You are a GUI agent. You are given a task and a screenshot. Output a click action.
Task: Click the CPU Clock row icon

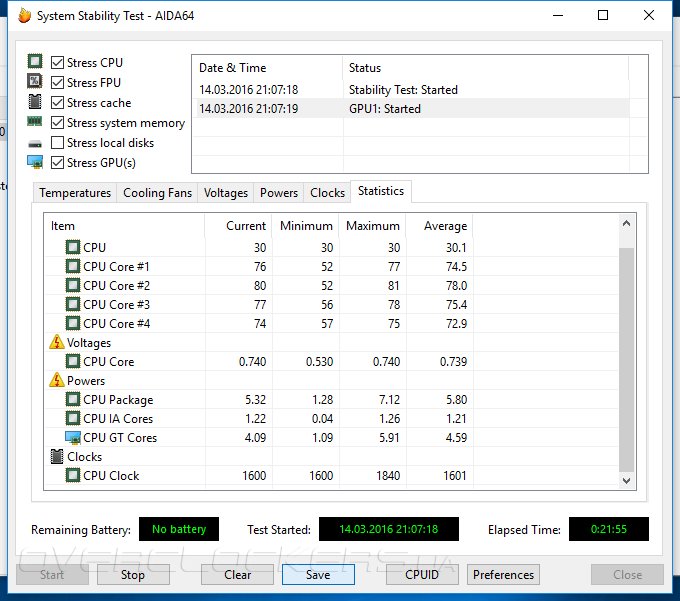click(x=73, y=476)
